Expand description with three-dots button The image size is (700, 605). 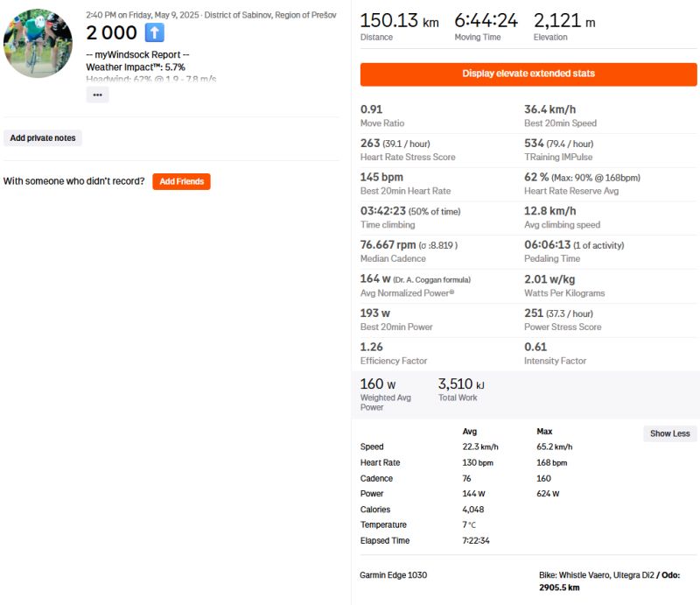97,95
